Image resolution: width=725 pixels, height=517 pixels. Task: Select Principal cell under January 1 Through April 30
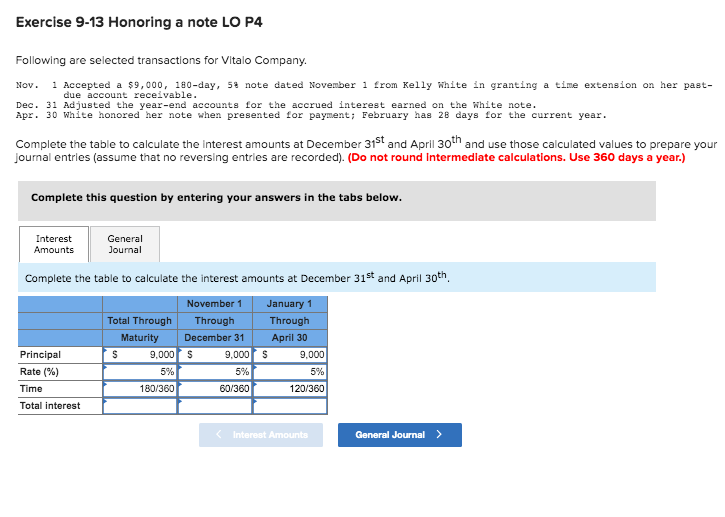tap(290, 355)
